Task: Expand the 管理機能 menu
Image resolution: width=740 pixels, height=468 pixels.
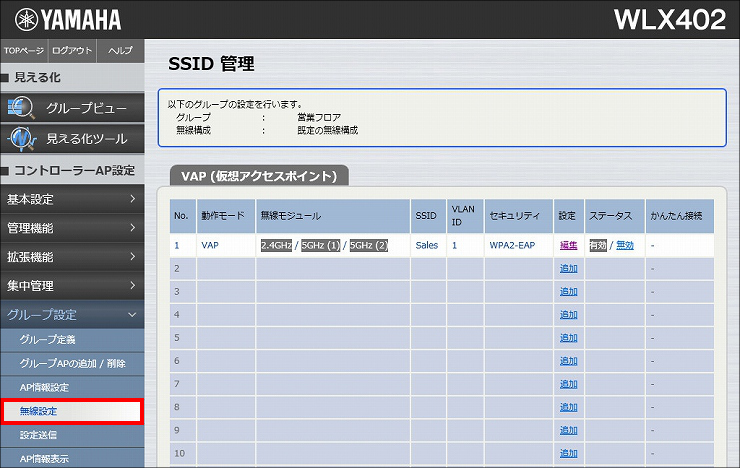Action: tap(72, 228)
